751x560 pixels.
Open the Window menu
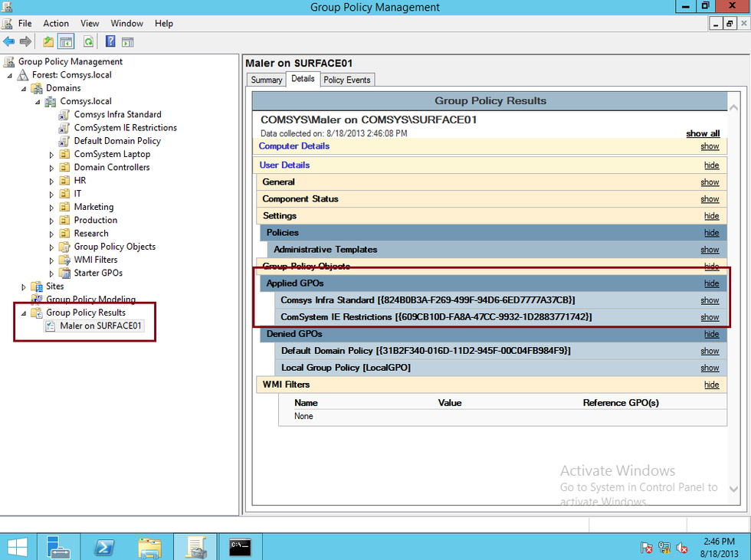pos(127,24)
